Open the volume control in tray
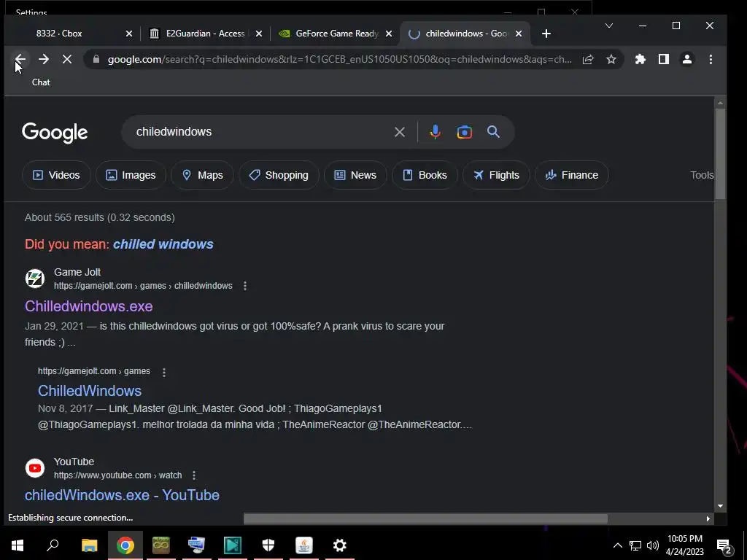 tap(653, 545)
